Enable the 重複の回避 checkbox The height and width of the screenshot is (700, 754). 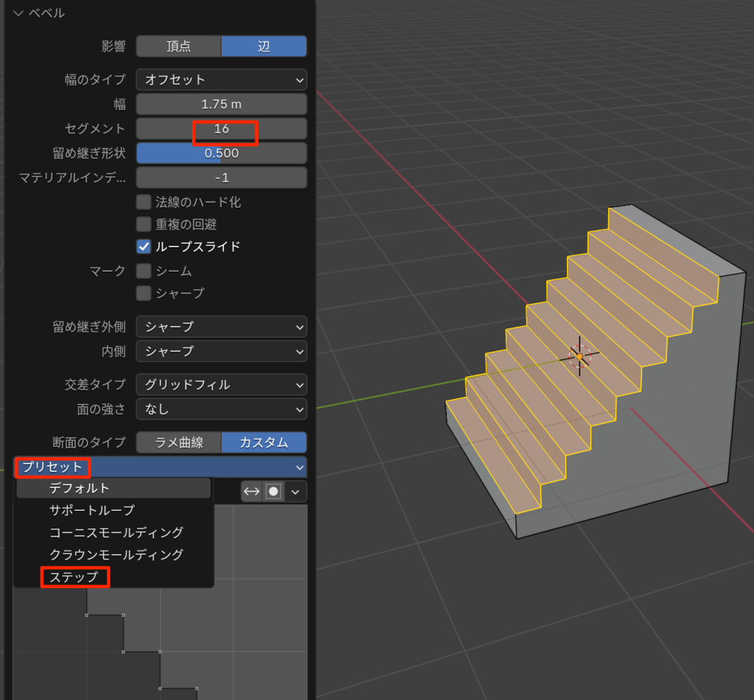144,224
